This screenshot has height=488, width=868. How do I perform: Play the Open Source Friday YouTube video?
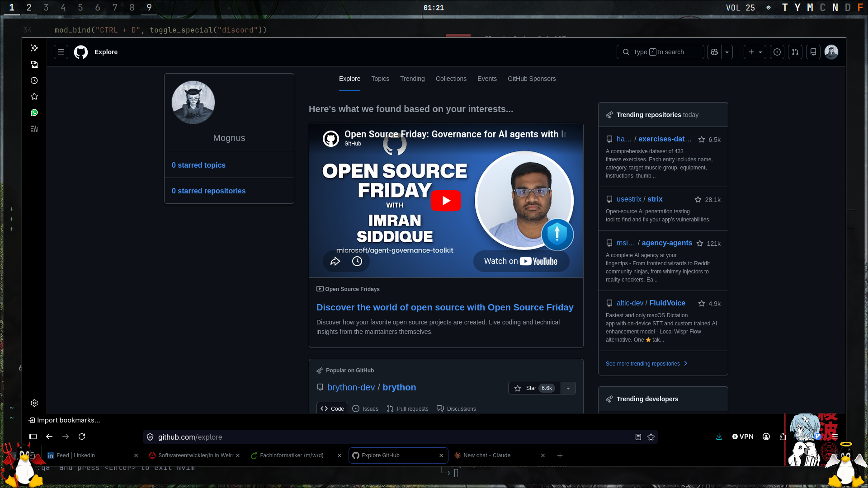click(x=446, y=201)
